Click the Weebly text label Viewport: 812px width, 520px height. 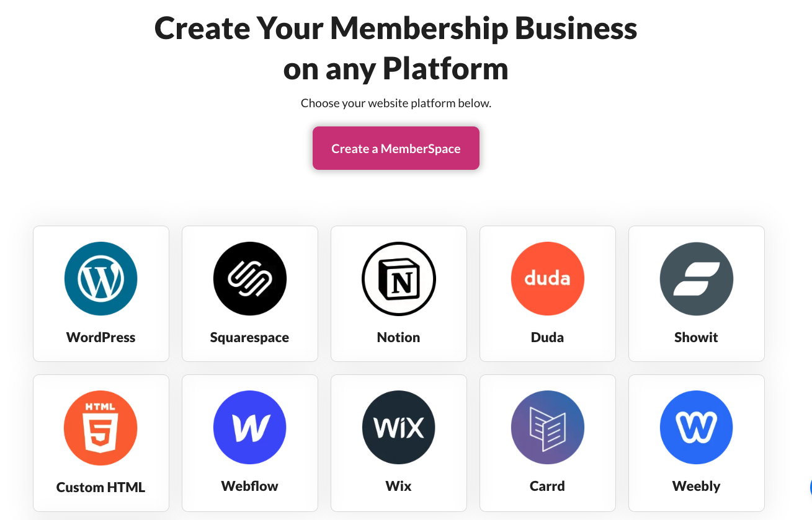[696, 486]
